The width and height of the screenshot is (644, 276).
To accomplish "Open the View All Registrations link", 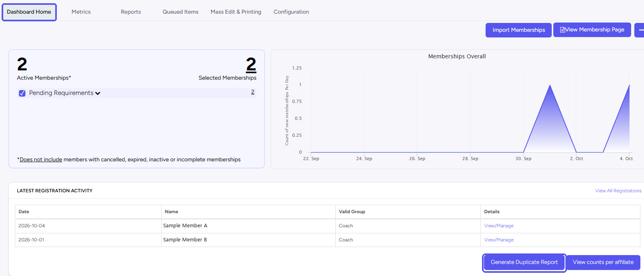I will pos(618,191).
